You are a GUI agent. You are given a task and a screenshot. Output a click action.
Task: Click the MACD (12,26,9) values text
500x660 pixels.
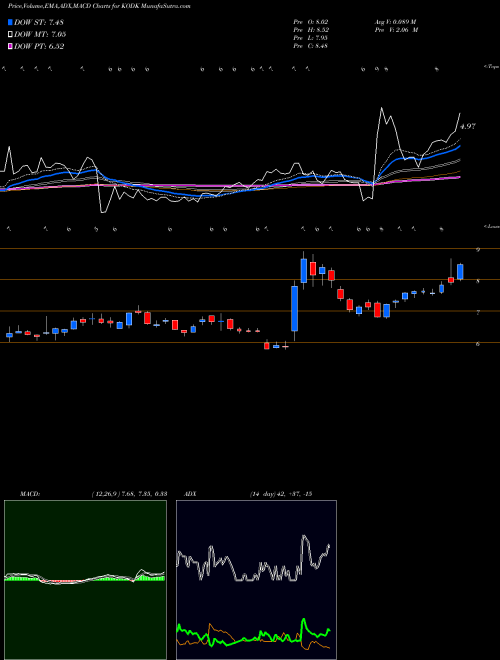point(129,494)
